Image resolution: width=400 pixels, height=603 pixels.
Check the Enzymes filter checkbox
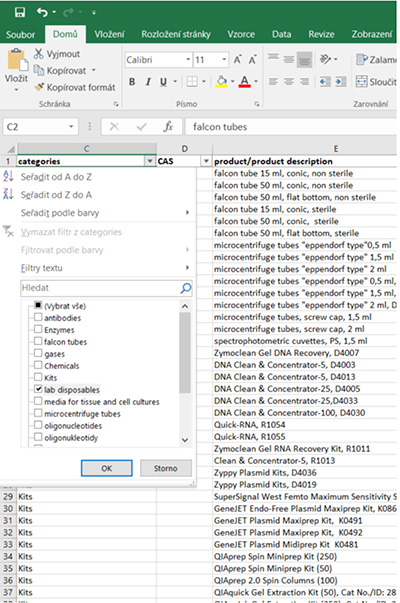pyautogui.click(x=38, y=329)
